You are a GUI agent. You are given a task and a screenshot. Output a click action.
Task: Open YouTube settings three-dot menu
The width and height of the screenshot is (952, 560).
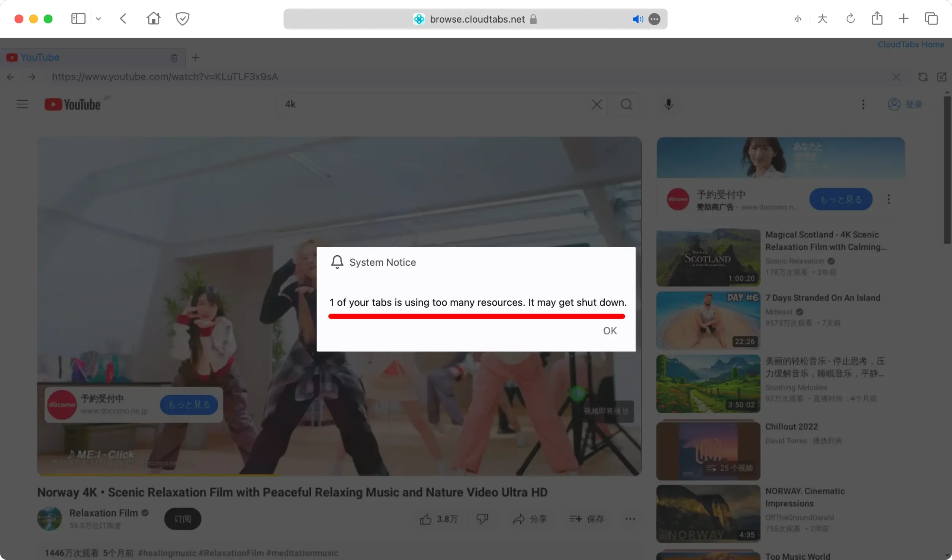pyautogui.click(x=863, y=104)
